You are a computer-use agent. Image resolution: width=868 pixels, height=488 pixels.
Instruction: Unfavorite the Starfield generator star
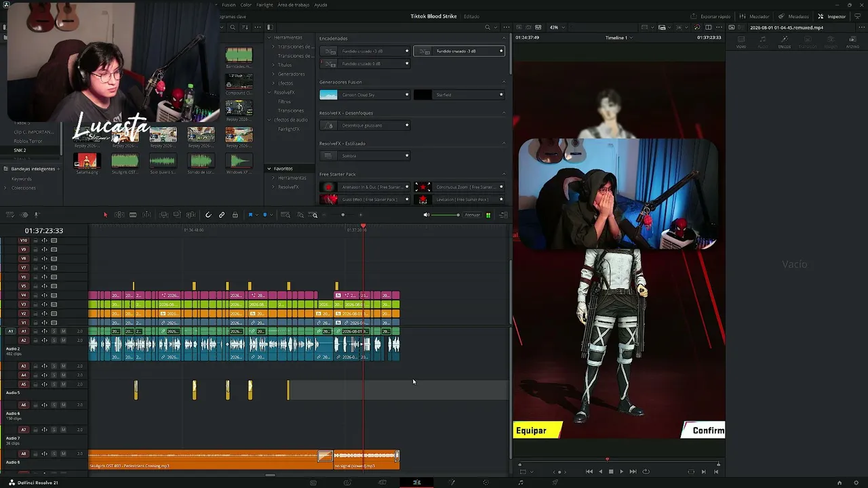click(501, 95)
